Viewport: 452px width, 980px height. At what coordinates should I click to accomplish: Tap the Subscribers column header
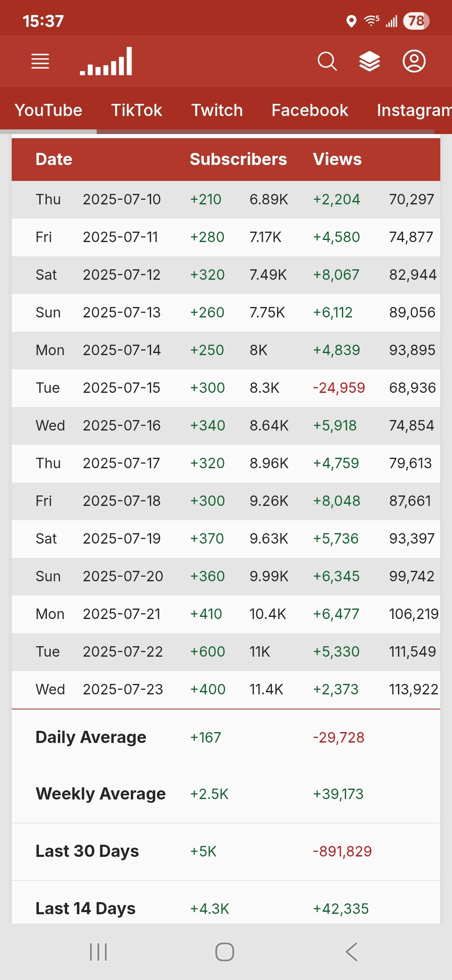pyautogui.click(x=238, y=159)
